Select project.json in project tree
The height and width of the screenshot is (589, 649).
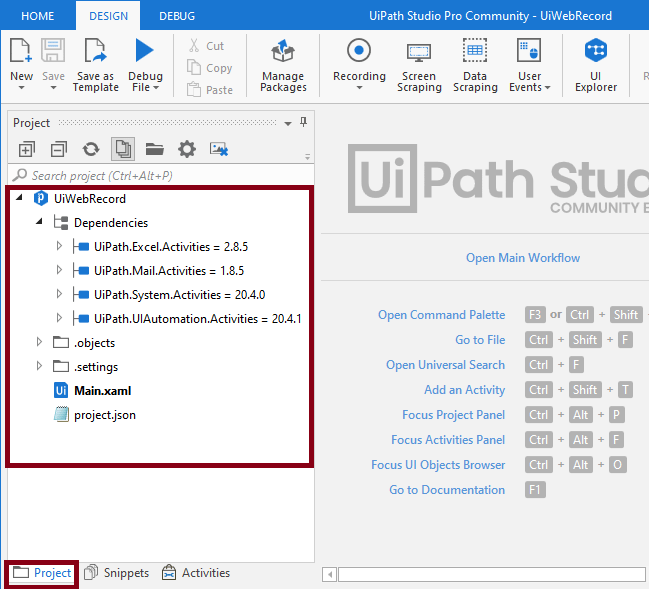[105, 415]
